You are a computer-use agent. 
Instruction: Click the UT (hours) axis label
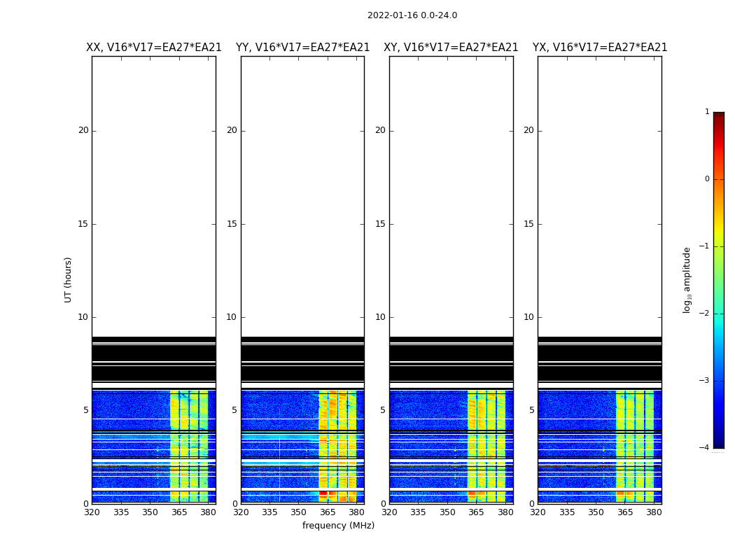tap(68, 279)
